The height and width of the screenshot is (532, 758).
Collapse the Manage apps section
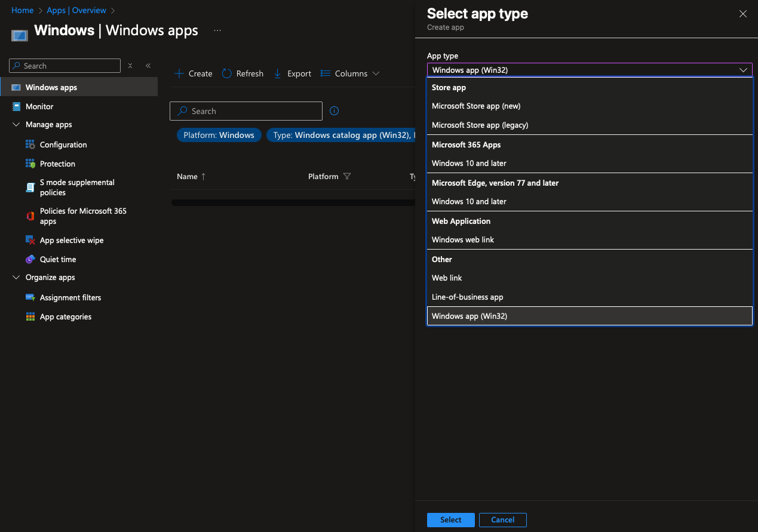16,125
